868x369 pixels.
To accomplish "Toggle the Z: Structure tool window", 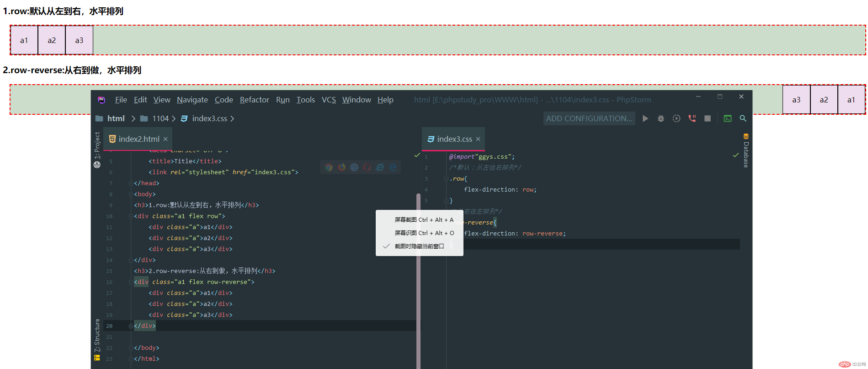I will tap(97, 340).
